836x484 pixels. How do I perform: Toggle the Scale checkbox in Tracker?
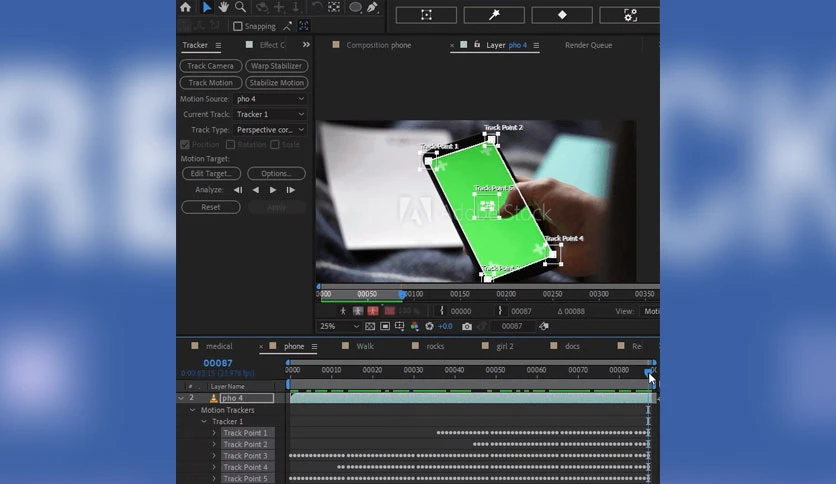pyautogui.click(x=275, y=144)
